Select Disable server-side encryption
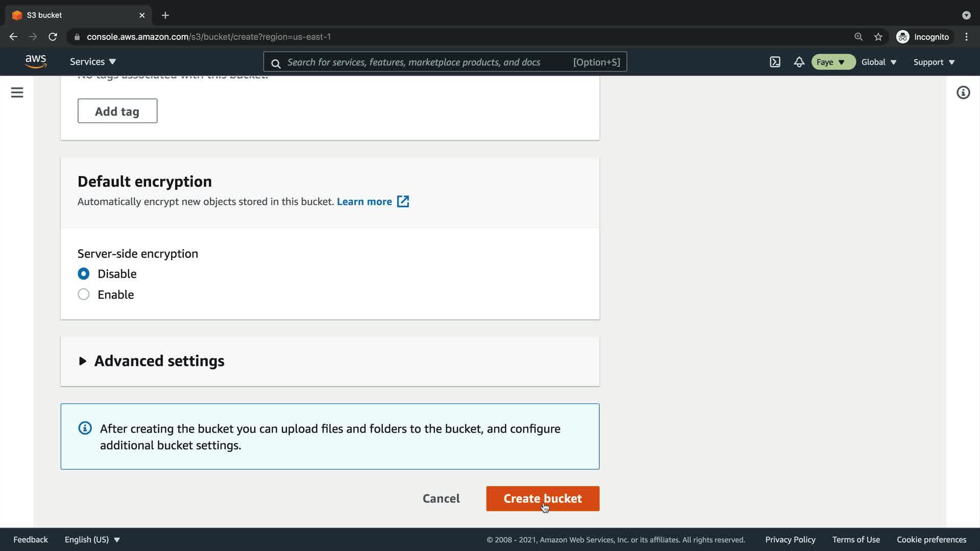 (x=84, y=274)
